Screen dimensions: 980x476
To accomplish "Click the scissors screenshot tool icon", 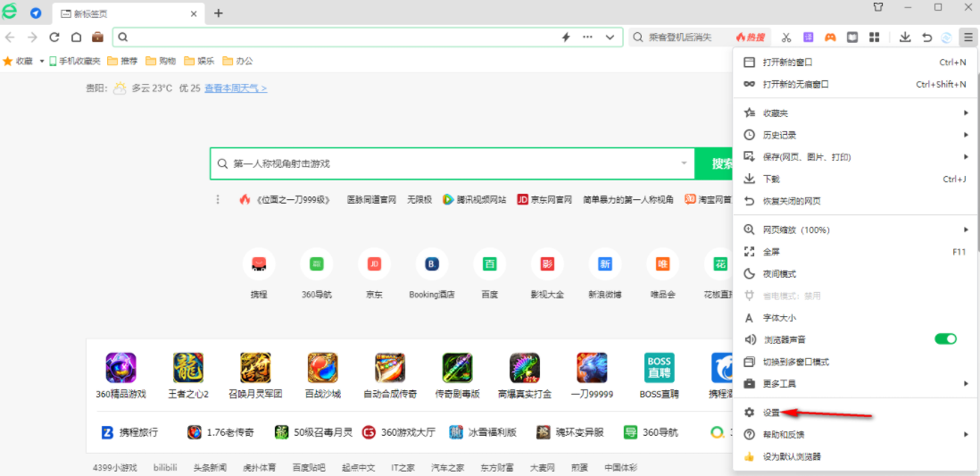I will 786,38.
